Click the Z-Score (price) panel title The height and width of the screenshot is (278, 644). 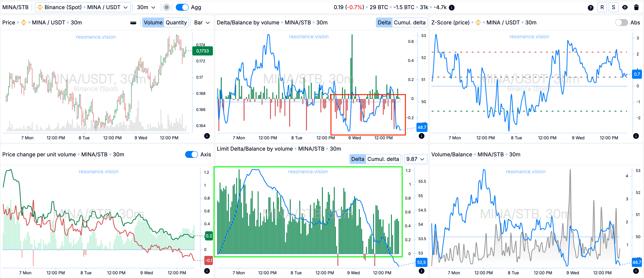tap(450, 22)
